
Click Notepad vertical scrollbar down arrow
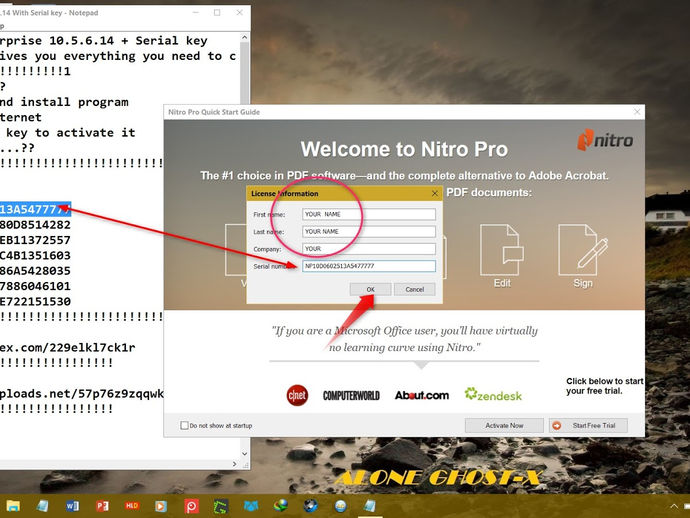[x=245, y=454]
